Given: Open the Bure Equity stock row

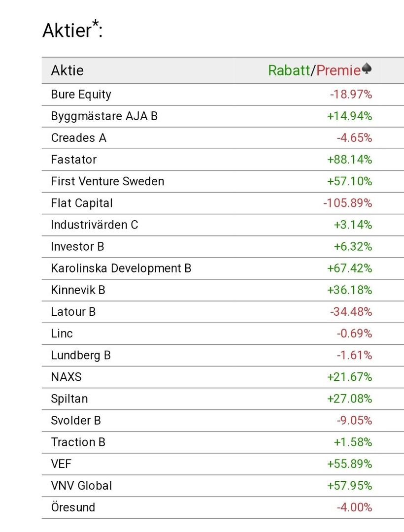Looking at the screenshot, I should tap(81, 95).
